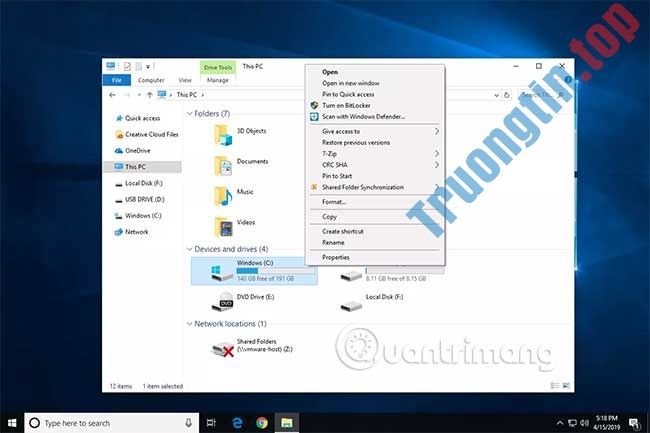Open the Computer ribbon tab
Screen dimensions: 650x433
[151, 80]
